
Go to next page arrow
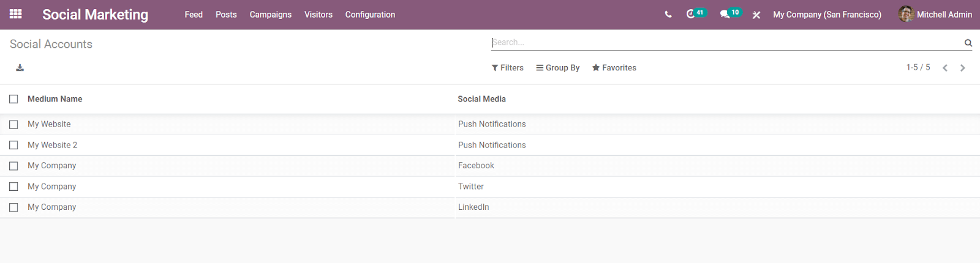point(963,68)
